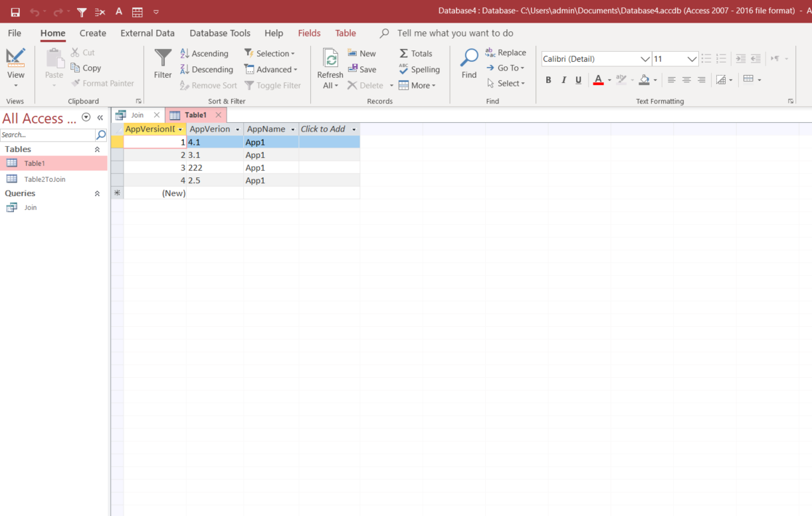Viewport: 812px width, 516px height.
Task: Toggle the Totals row
Action: (416, 53)
